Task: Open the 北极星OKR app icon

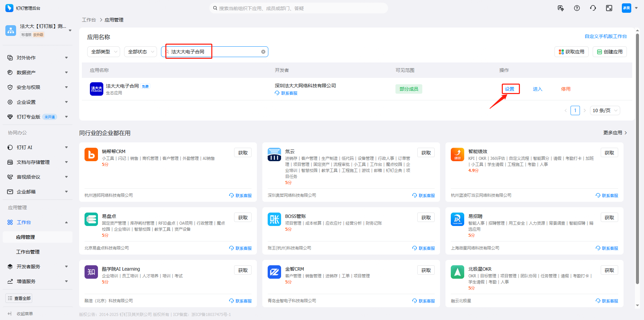Action: [x=458, y=272]
